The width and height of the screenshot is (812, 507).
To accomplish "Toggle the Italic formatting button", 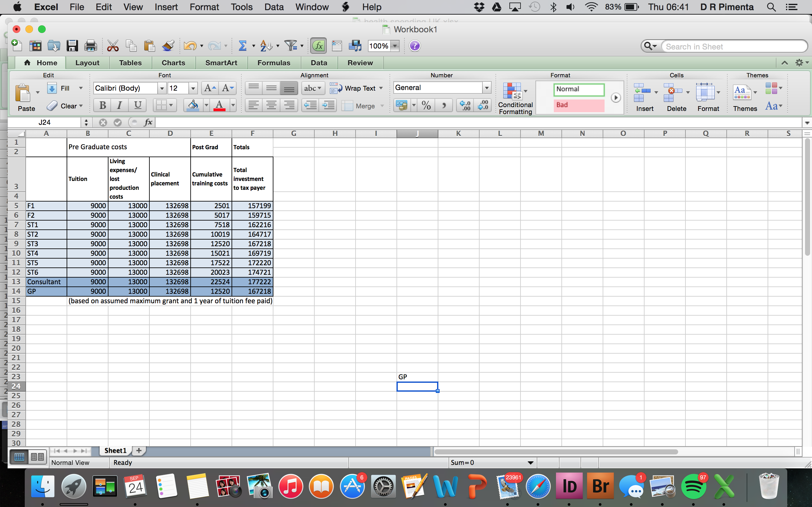I will [x=119, y=106].
